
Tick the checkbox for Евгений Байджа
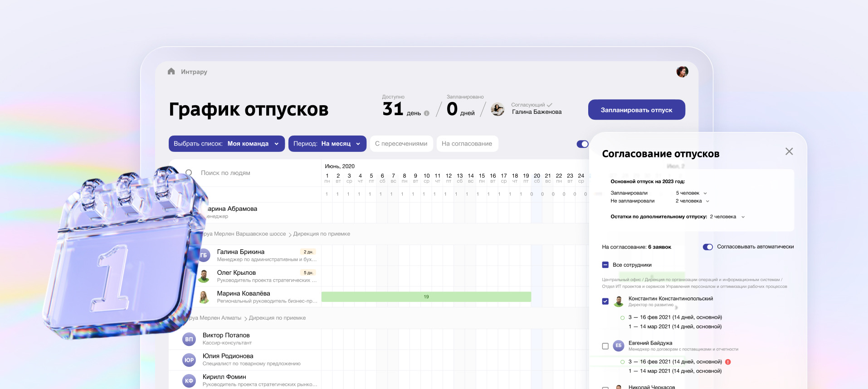coord(605,346)
